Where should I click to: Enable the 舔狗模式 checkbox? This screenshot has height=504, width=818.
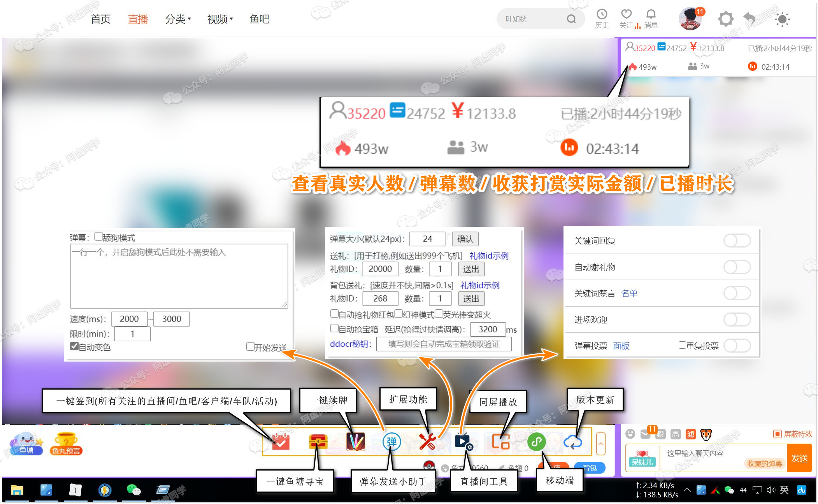pyautogui.click(x=99, y=237)
